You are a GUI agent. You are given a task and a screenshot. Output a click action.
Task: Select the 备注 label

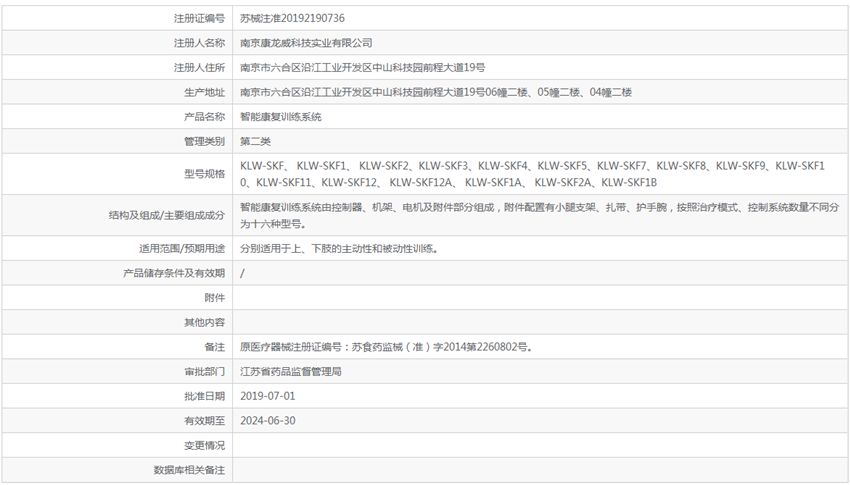click(214, 347)
